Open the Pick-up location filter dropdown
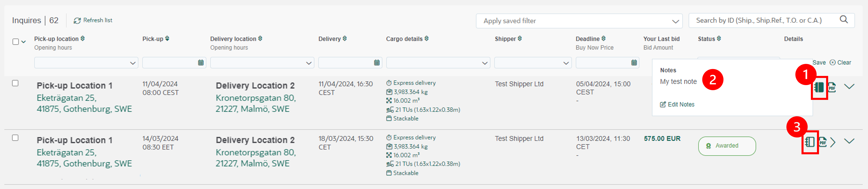Image resolution: width=868 pixels, height=189 pixels. (x=86, y=63)
